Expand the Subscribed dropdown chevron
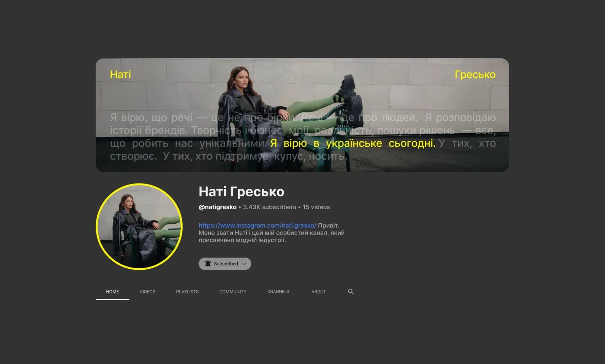This screenshot has height=364, width=605. (244, 264)
